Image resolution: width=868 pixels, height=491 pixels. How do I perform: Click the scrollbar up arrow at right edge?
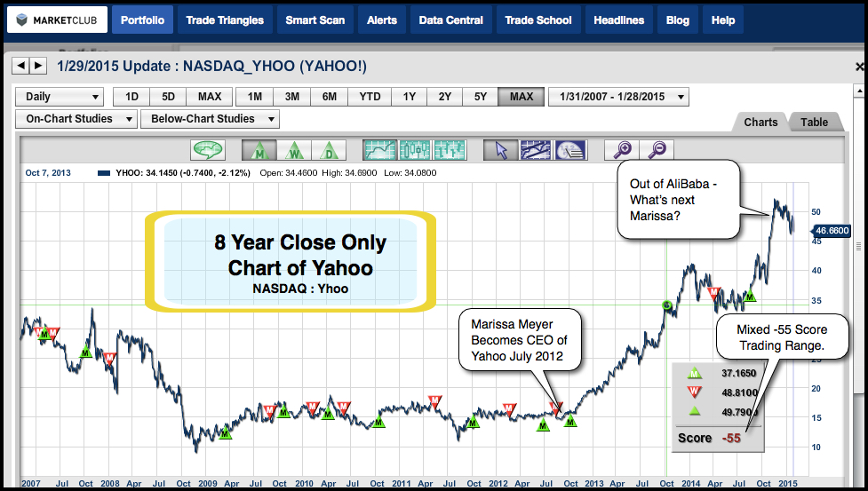click(859, 91)
